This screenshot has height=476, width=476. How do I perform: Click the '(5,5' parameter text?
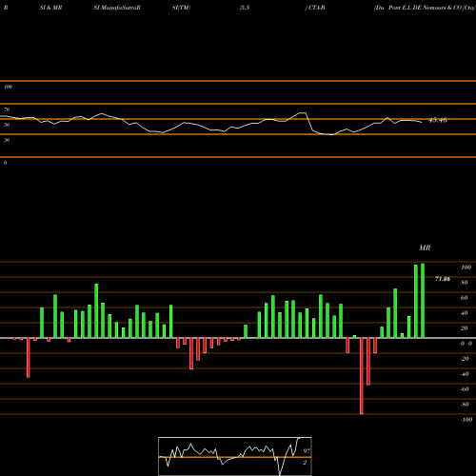[245, 8]
